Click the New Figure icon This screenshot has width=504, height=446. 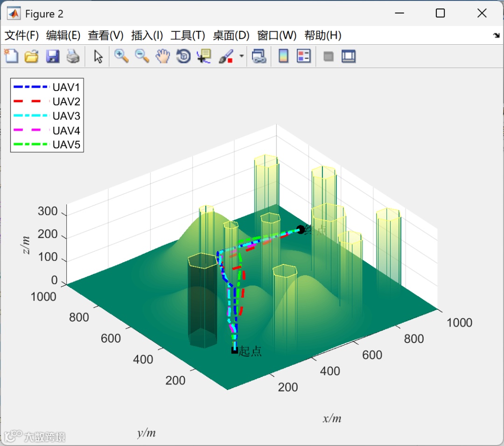click(x=11, y=56)
